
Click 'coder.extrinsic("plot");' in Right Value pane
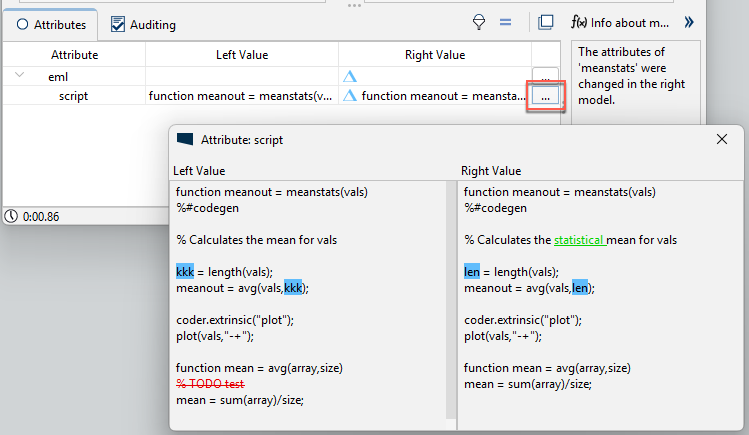coord(523,320)
